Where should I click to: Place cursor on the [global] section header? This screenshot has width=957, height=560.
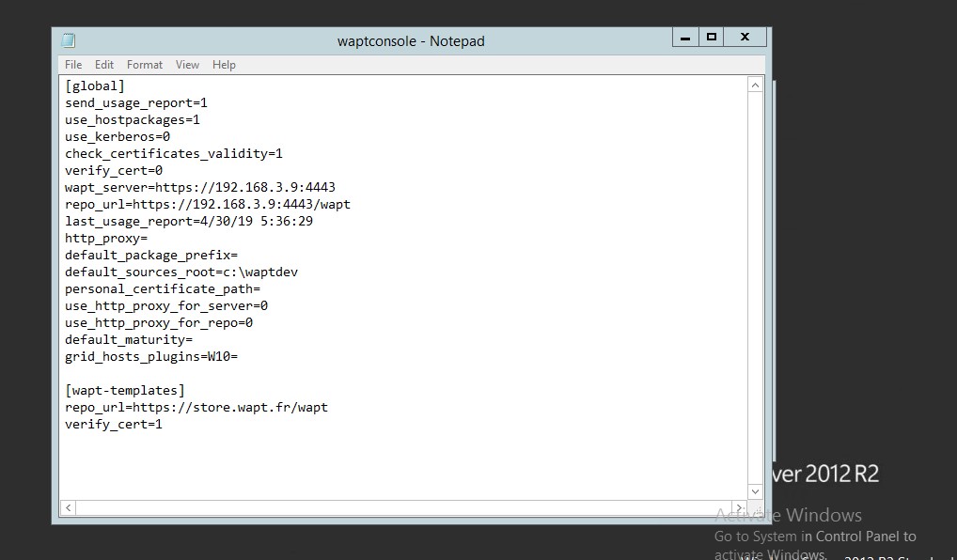pyautogui.click(x=95, y=86)
